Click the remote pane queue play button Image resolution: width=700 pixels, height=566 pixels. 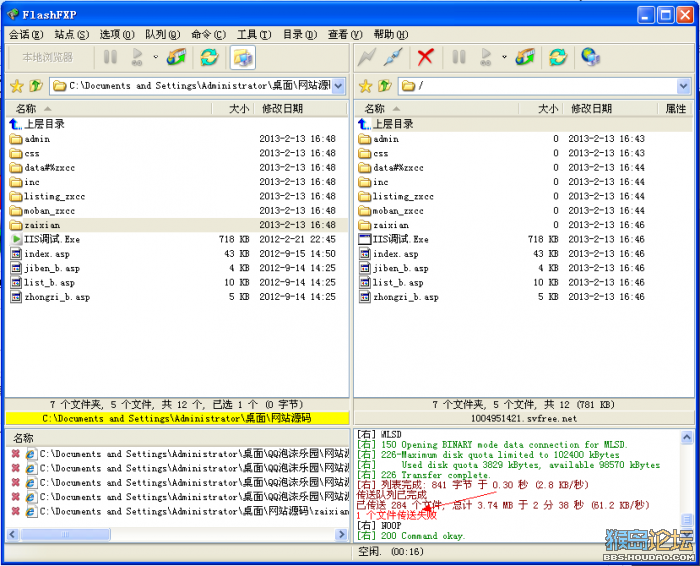coord(486,58)
